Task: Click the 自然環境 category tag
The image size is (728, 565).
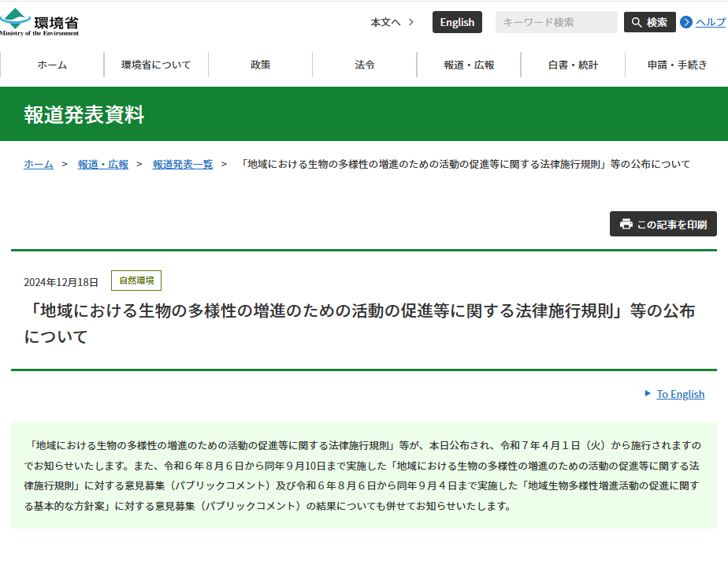Action: tap(136, 281)
